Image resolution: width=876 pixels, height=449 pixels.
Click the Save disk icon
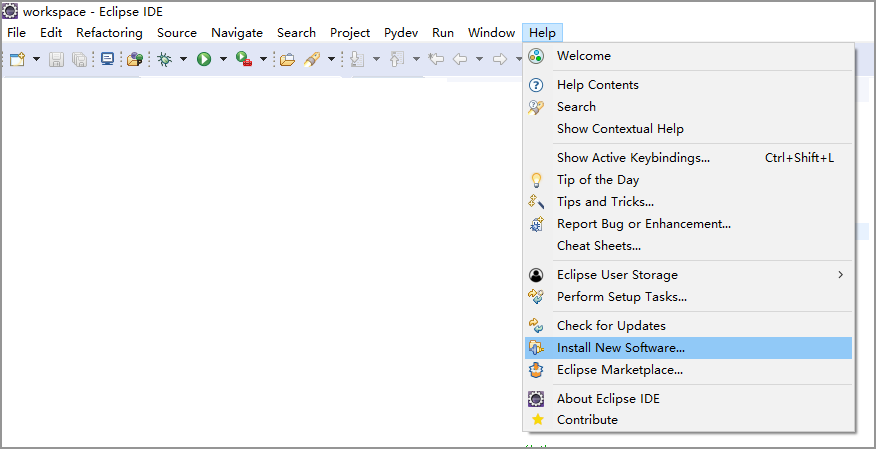tap(56, 59)
